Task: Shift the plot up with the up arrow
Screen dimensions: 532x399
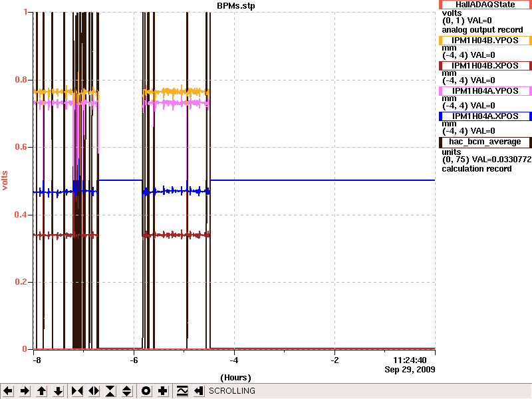Action: point(41,391)
